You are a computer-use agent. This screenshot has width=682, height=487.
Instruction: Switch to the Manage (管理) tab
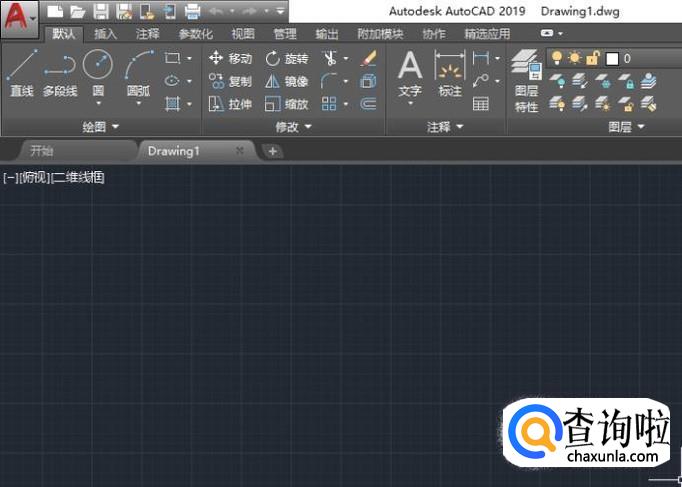[285, 33]
